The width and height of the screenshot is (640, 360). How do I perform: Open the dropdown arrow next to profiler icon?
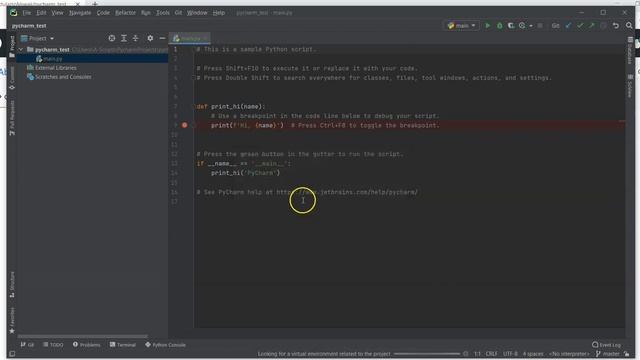pos(531,26)
